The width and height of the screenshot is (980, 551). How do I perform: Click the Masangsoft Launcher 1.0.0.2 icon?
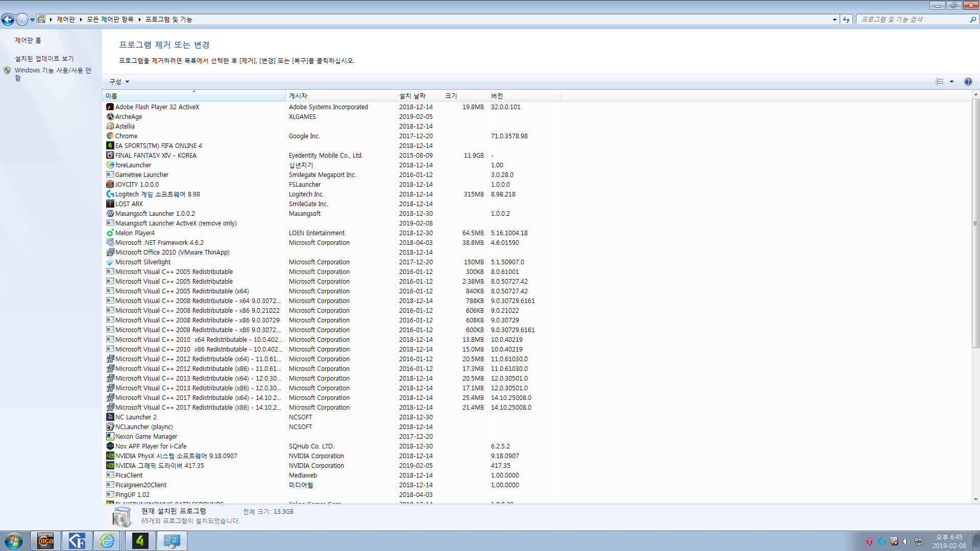coord(110,214)
